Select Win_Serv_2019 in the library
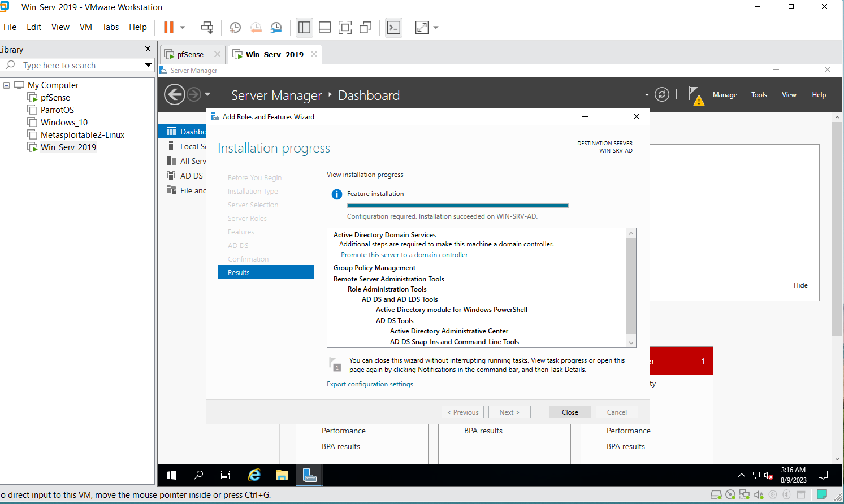844x504 pixels. [68, 147]
